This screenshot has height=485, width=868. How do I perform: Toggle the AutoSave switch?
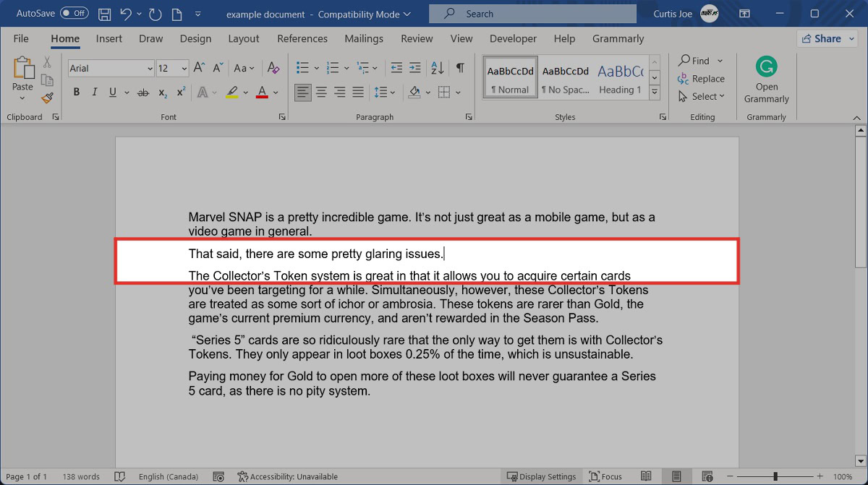74,13
